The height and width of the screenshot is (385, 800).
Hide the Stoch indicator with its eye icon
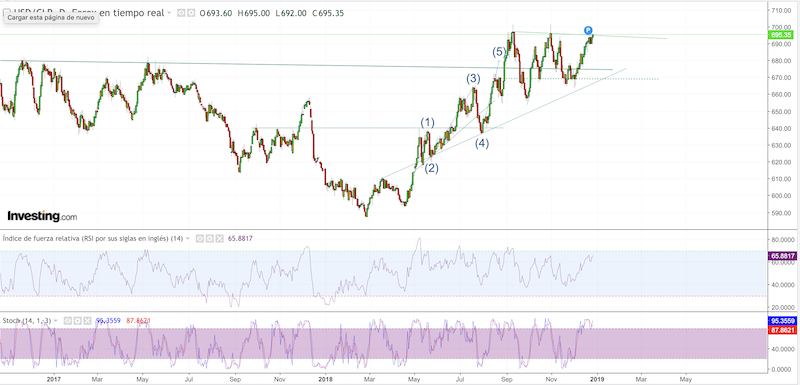[68, 321]
